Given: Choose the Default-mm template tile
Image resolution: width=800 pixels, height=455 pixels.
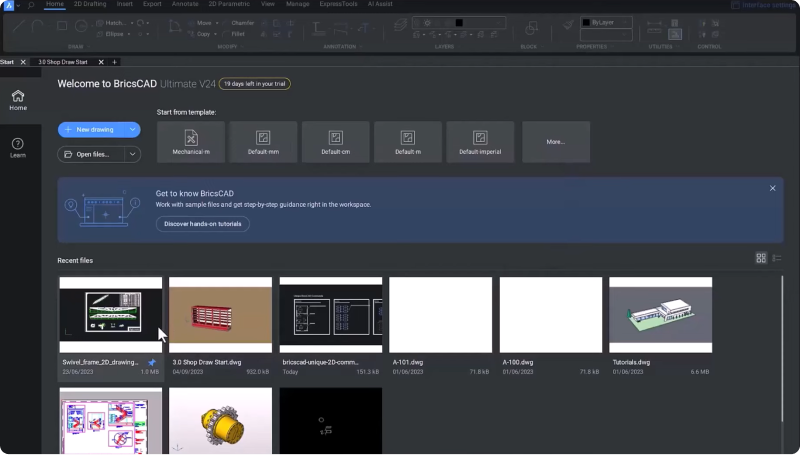Looking at the screenshot, I should (x=264, y=141).
